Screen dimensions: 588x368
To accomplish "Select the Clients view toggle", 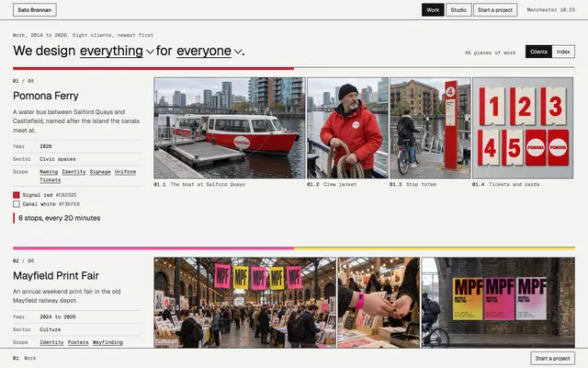I will click(538, 52).
